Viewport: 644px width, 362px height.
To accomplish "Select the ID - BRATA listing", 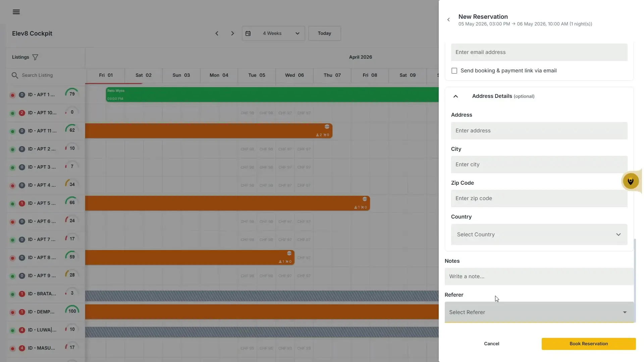I will (42, 294).
